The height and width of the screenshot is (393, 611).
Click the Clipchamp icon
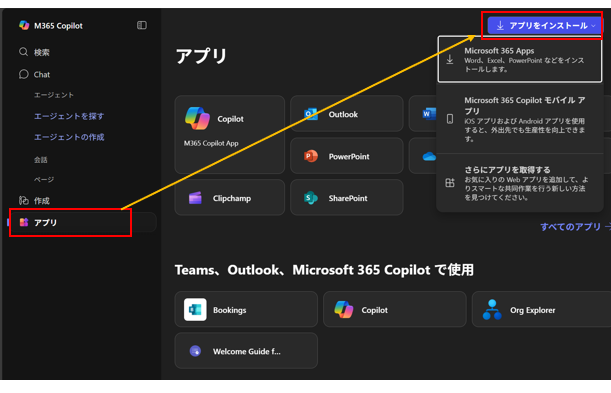click(195, 198)
